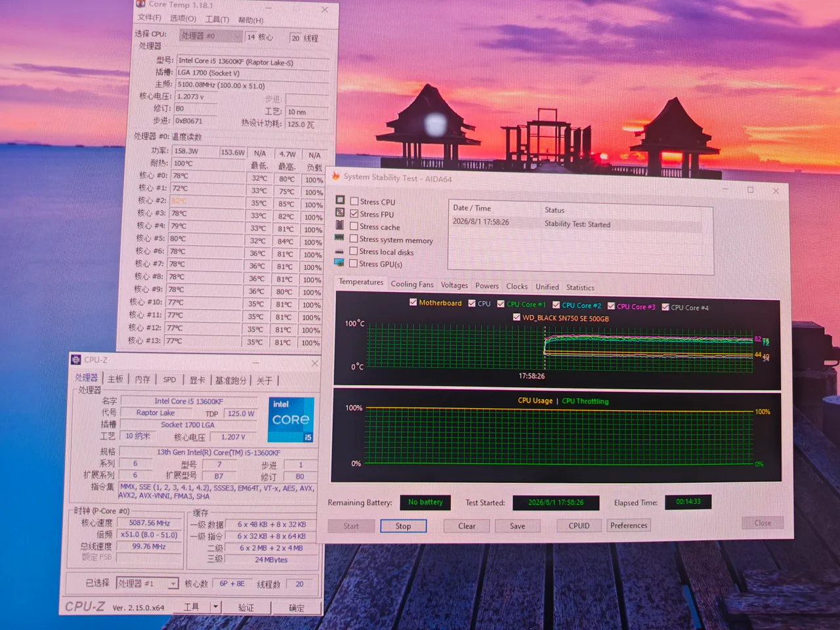Open the 选项(O) menu in Core Temp

(183, 18)
